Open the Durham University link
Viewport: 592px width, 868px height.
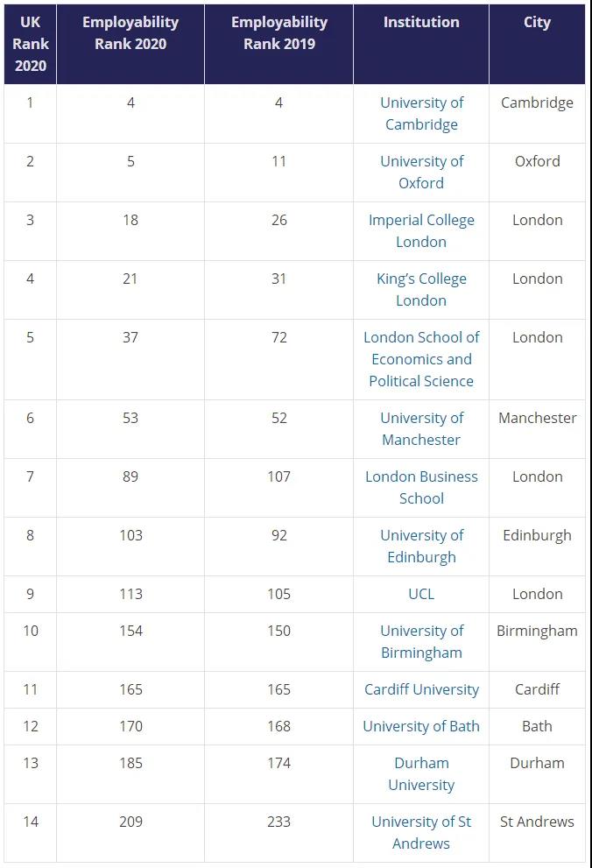421,774
